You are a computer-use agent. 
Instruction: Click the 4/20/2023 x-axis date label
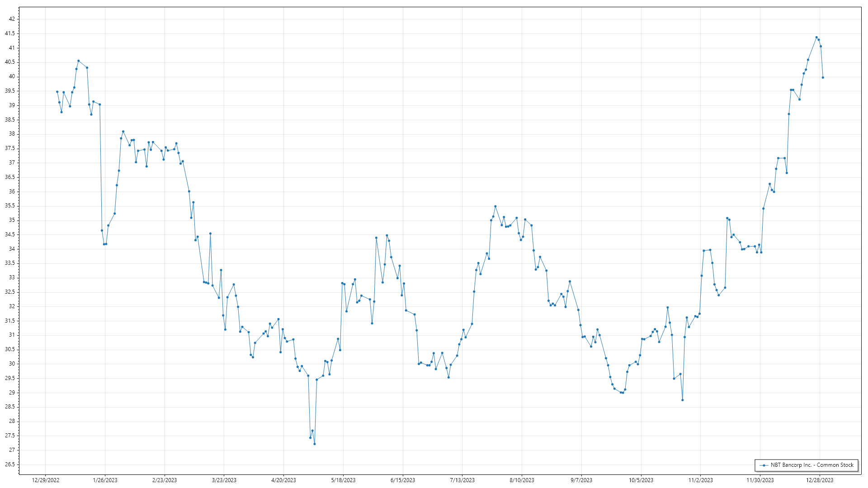[283, 480]
